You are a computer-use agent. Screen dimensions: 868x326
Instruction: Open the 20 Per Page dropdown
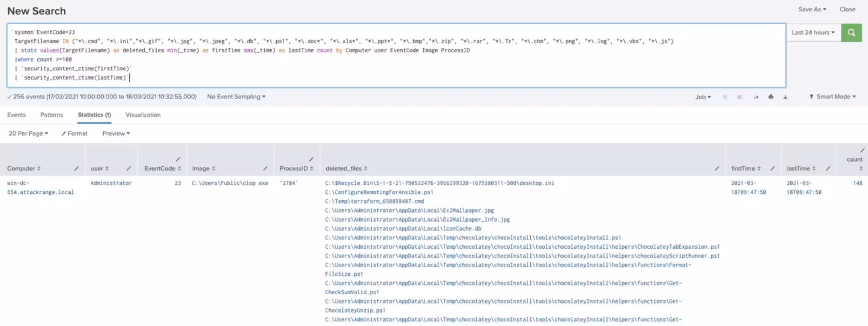(x=28, y=134)
